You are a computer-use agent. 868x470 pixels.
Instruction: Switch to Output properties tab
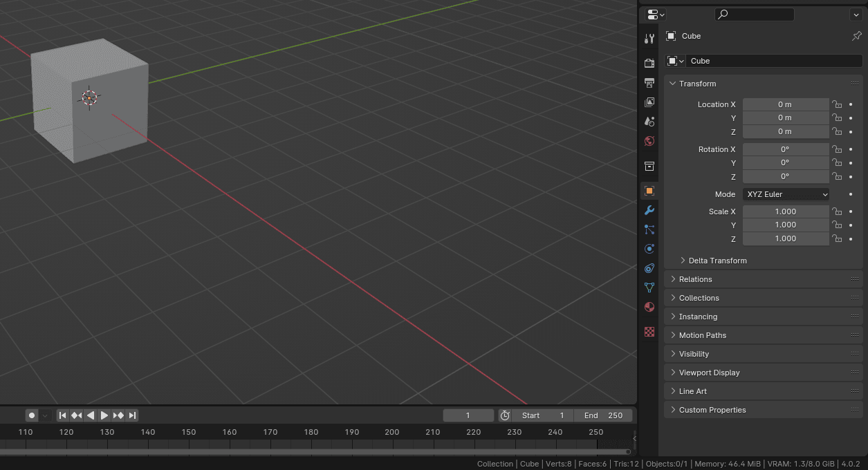point(649,83)
